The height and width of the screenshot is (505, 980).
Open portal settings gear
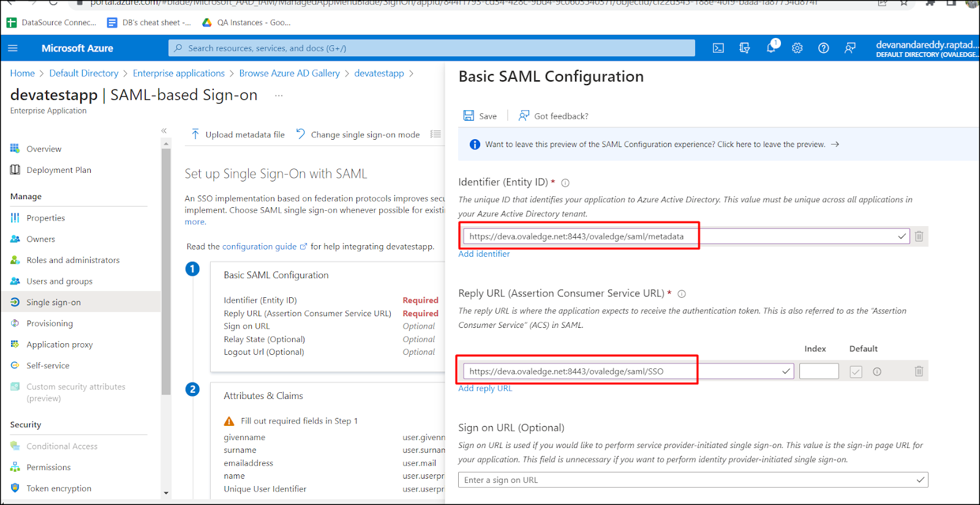(797, 48)
